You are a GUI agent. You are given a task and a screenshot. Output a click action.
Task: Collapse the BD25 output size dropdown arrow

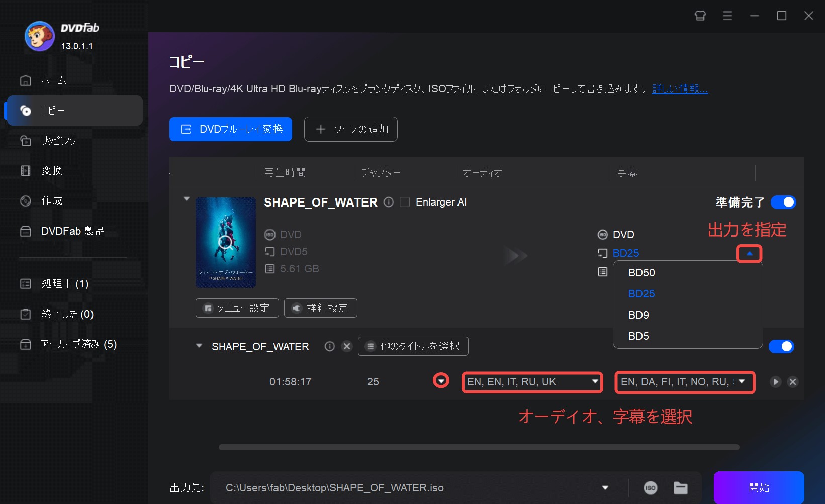749,253
